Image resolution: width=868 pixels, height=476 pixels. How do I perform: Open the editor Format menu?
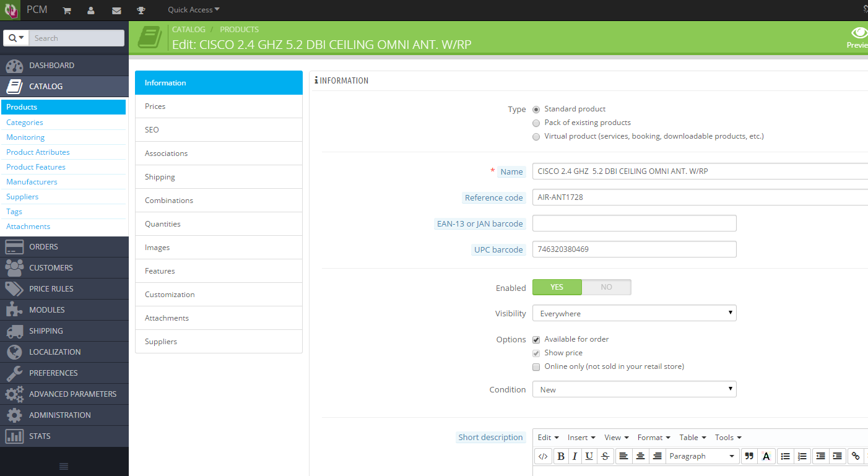tap(654, 438)
